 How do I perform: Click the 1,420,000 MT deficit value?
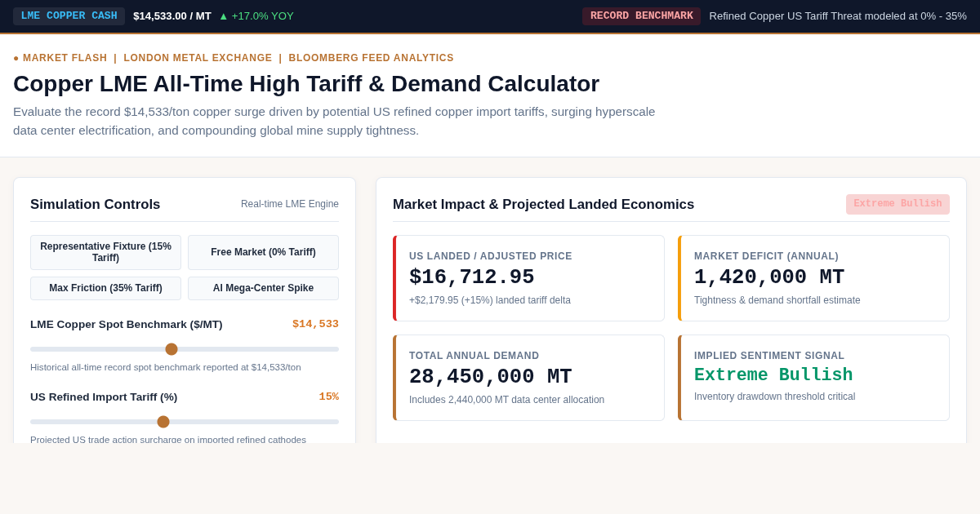point(769,277)
